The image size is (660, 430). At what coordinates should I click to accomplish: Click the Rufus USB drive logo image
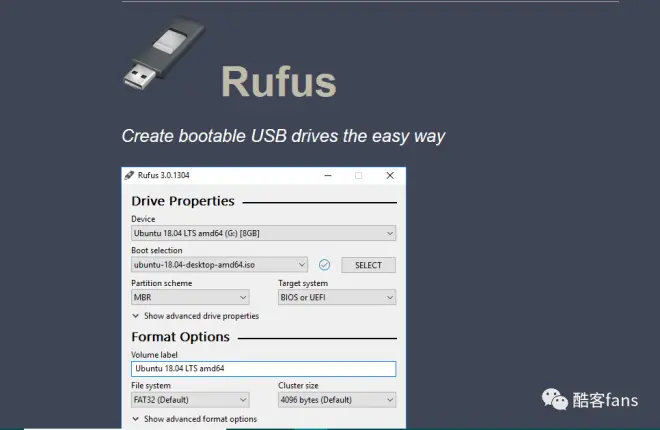(164, 53)
